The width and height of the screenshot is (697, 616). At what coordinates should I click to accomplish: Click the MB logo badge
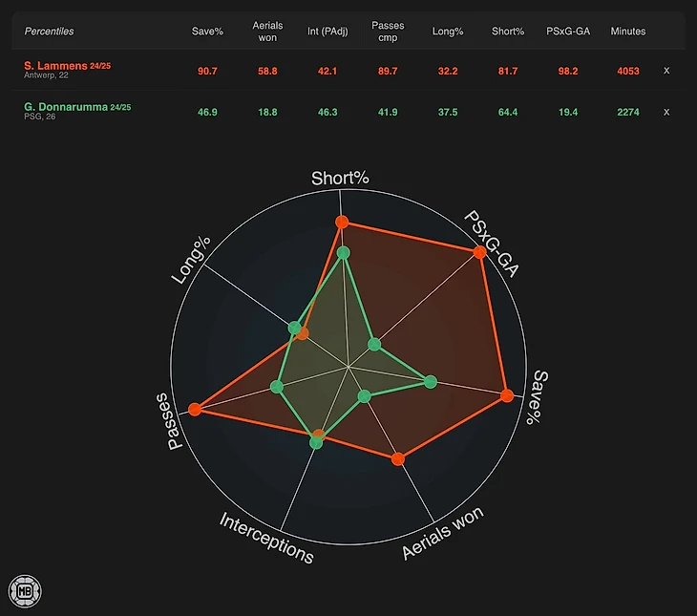22,589
